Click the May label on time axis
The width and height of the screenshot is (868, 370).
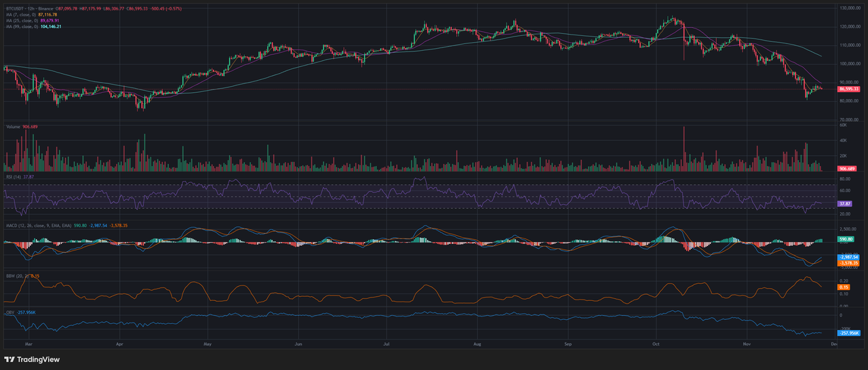[x=208, y=344]
